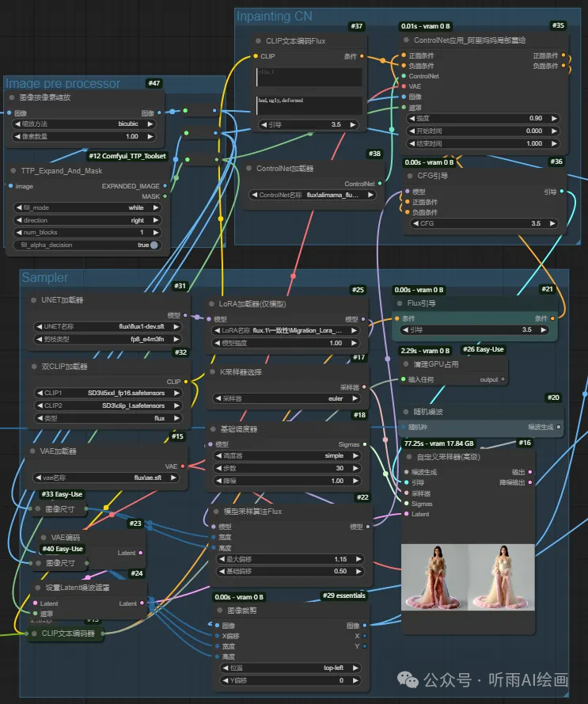Screen dimensions: 588x704
Task: Click the Image pre processor group title
Action: 63,83
